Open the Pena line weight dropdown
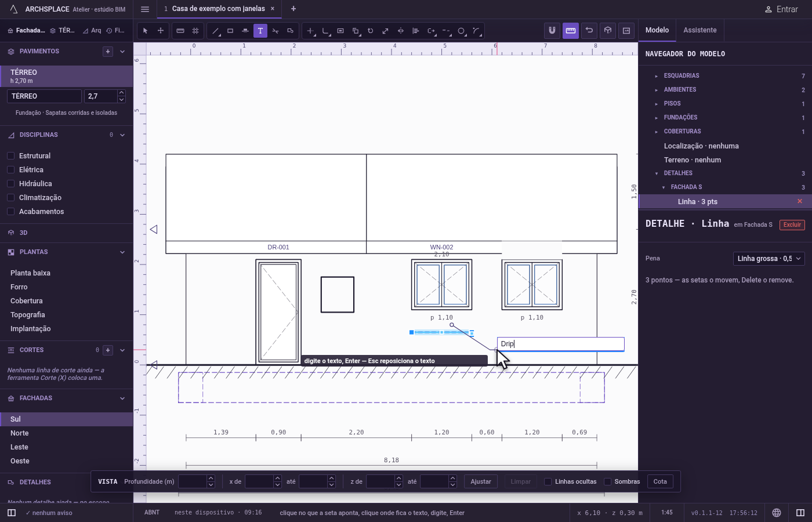Screen dimensions: 812x522 click(769, 259)
